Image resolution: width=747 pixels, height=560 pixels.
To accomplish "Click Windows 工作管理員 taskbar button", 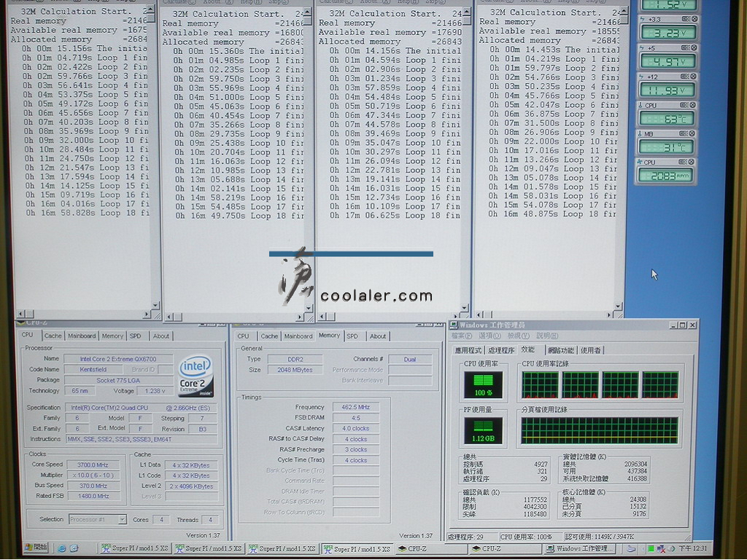I will [580, 548].
